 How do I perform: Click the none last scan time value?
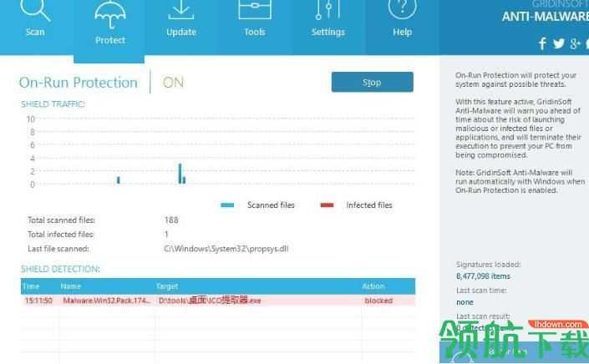click(x=465, y=302)
